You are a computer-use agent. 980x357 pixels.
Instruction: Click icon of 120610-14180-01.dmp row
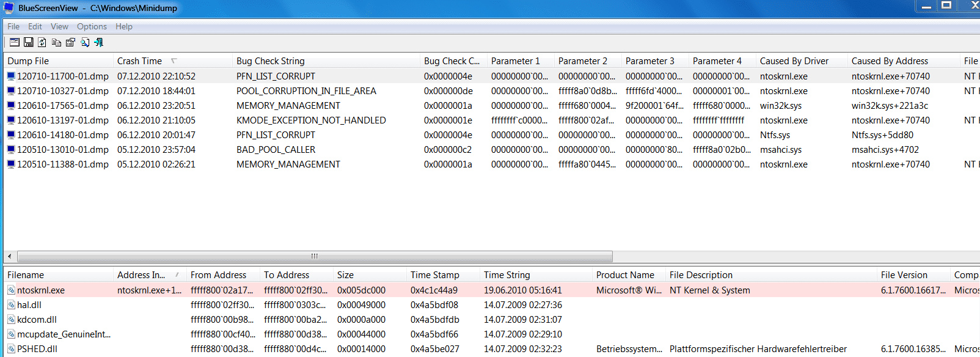point(11,135)
